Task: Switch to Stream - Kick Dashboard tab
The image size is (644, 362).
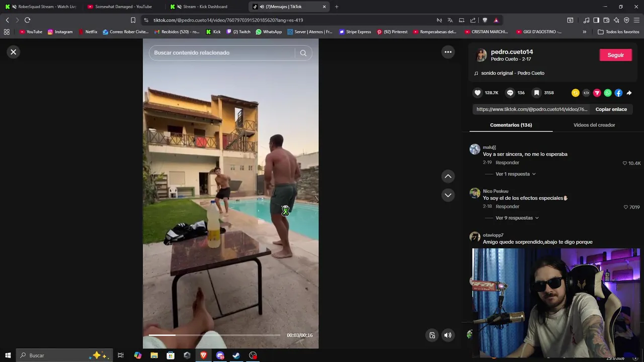Action: (x=205, y=7)
